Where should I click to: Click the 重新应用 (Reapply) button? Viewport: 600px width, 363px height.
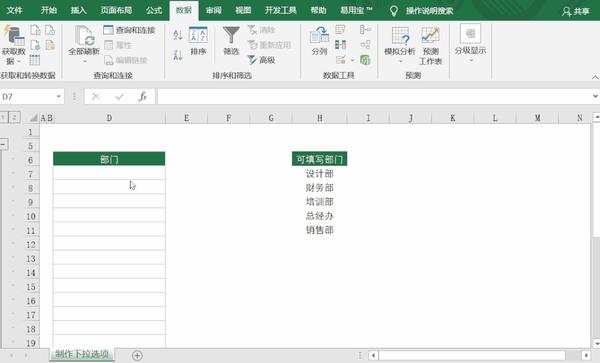click(269, 45)
